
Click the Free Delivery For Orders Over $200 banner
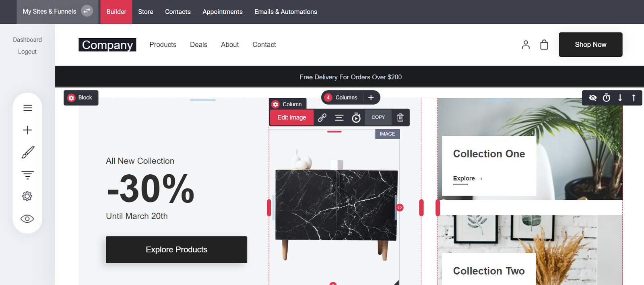click(x=351, y=77)
